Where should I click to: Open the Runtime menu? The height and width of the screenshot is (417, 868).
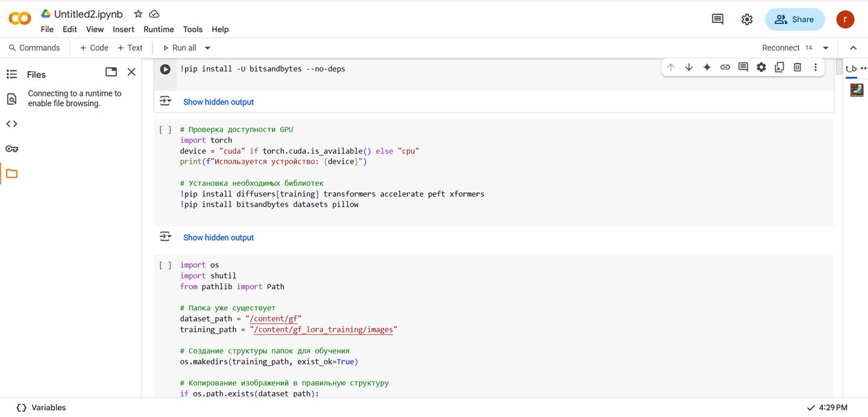[159, 30]
